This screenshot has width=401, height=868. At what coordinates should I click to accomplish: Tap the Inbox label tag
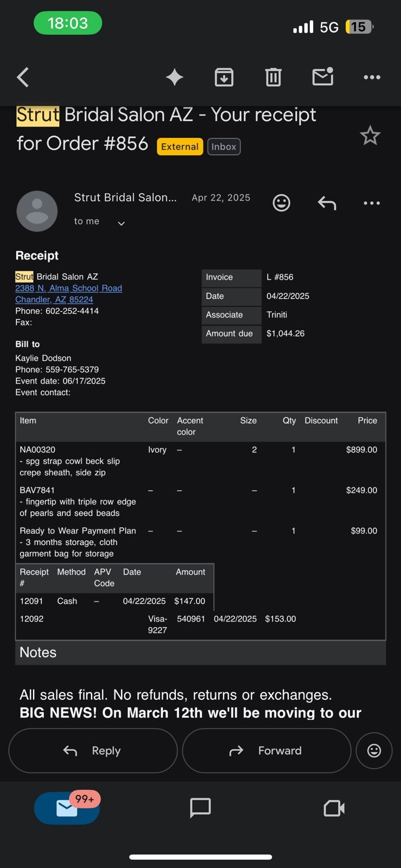(224, 146)
